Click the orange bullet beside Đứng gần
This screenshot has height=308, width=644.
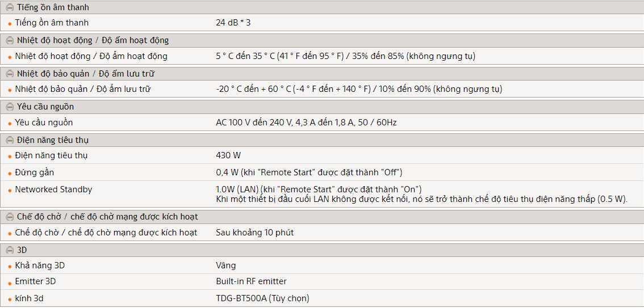pyautogui.click(x=10, y=173)
